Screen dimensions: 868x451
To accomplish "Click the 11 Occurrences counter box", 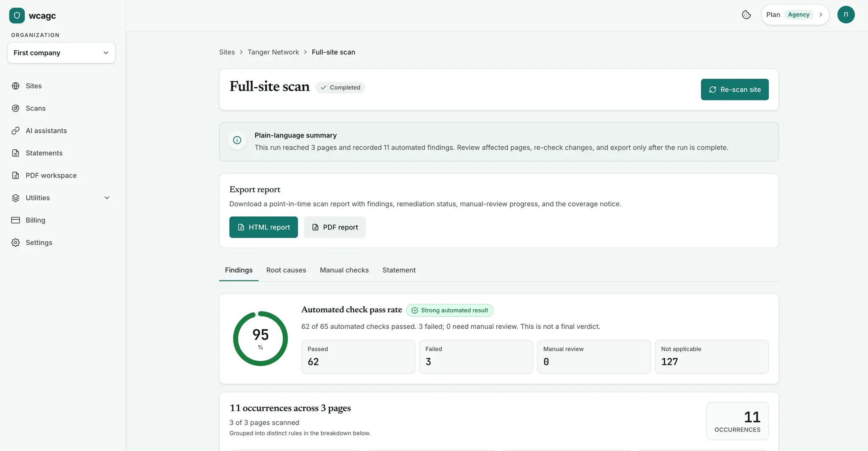I will point(737,421).
